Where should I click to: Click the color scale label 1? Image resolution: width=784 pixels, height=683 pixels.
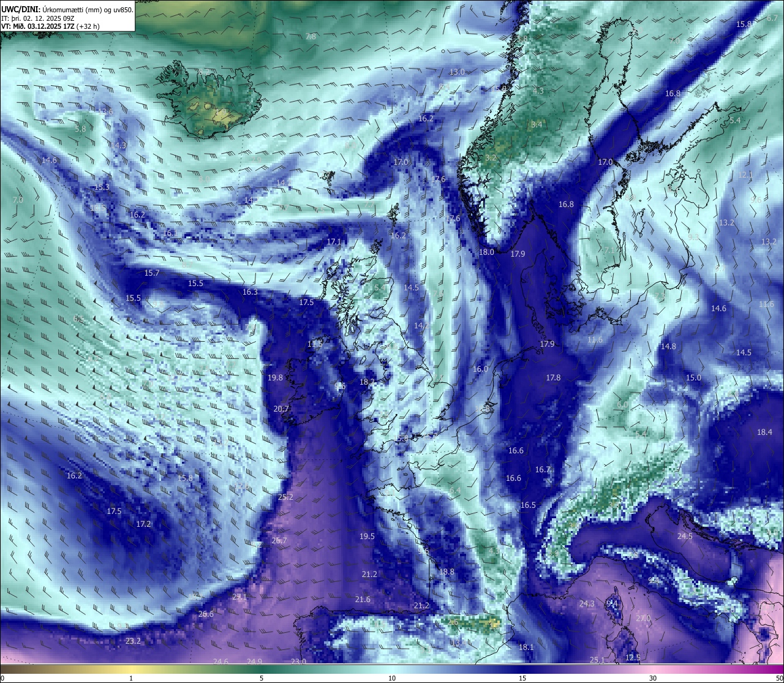coord(131,677)
